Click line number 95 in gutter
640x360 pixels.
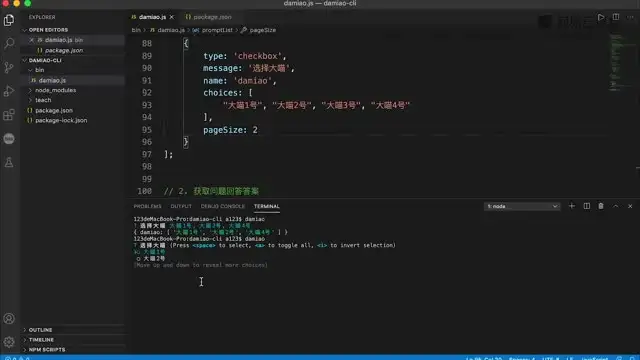point(147,130)
